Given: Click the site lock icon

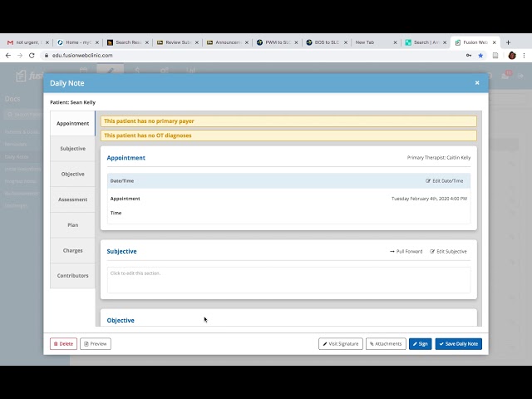Looking at the screenshot, I should pyautogui.click(x=47, y=56).
